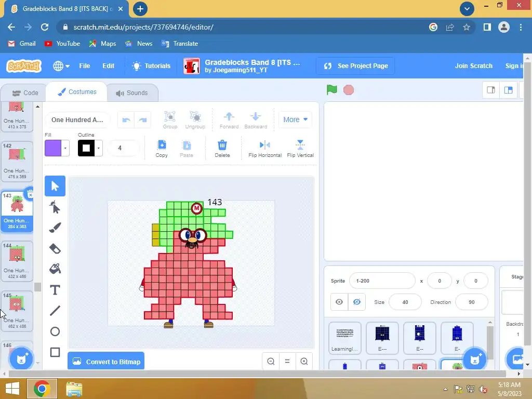Open the Fill color dropdown

click(65, 148)
